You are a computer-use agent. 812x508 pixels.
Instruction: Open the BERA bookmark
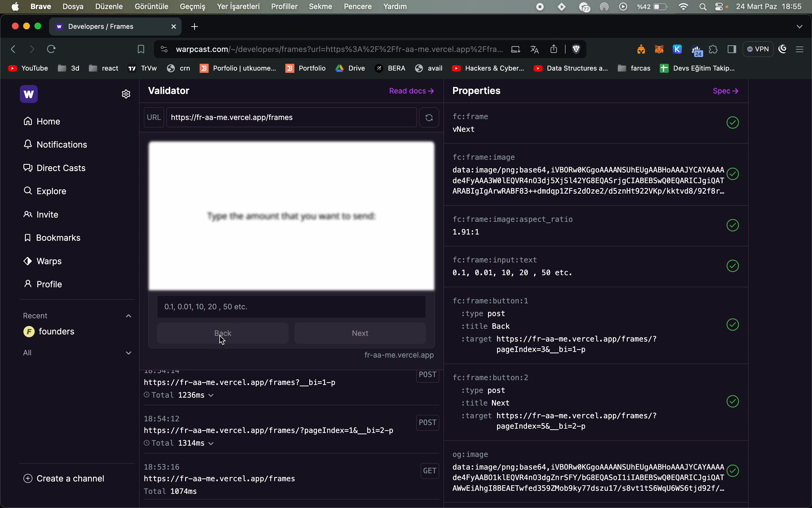(390, 68)
